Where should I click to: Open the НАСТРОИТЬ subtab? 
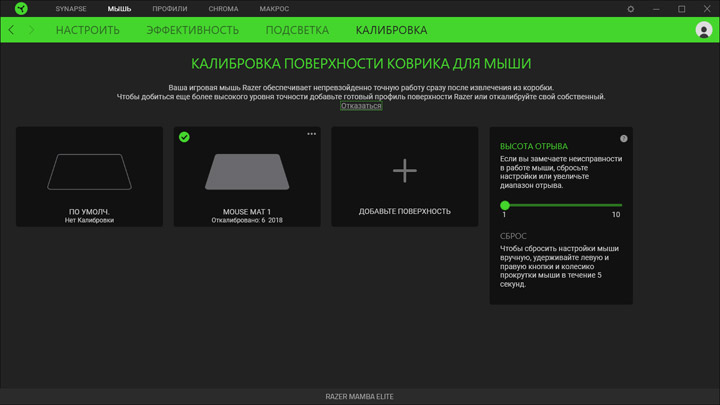point(88,30)
